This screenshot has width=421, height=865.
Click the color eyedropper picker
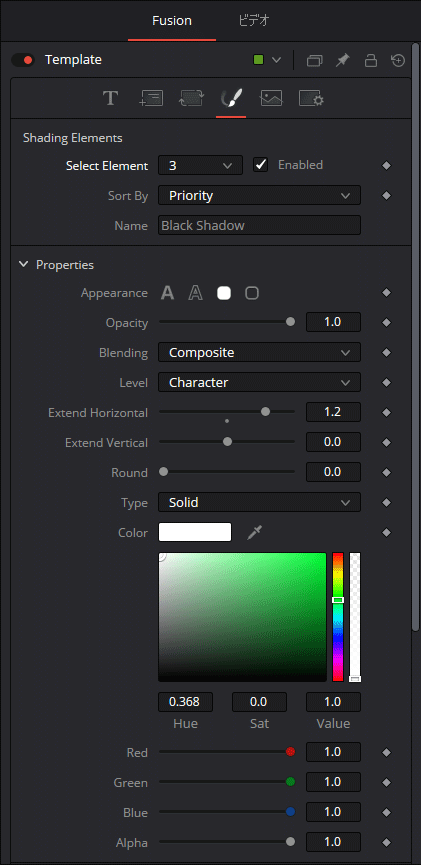254,532
